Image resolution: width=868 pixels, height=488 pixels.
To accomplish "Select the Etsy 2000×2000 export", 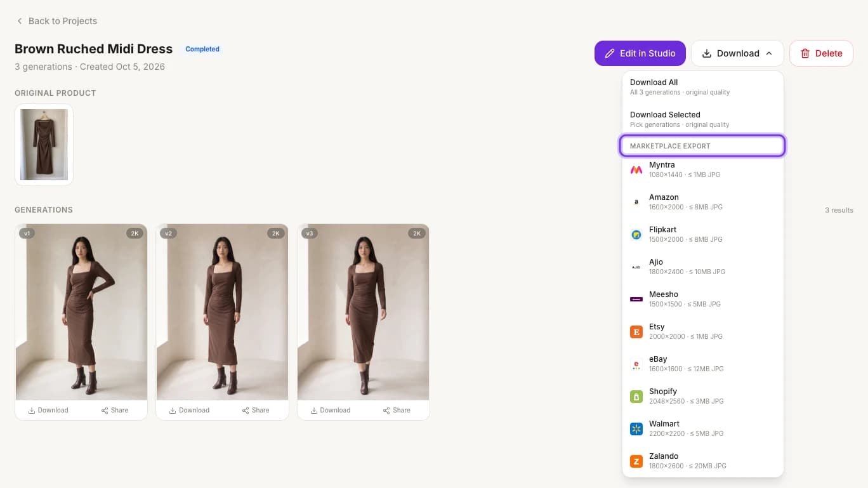I will click(x=703, y=332).
